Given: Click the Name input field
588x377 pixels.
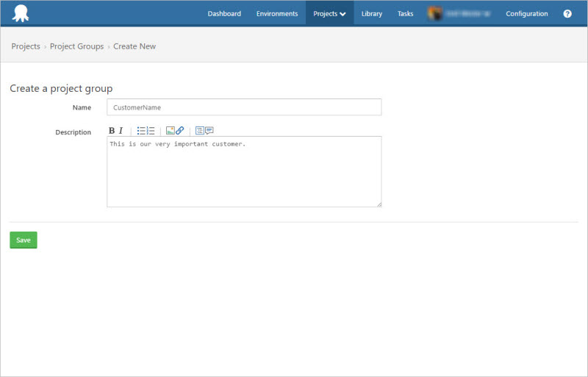Looking at the screenshot, I should point(244,107).
